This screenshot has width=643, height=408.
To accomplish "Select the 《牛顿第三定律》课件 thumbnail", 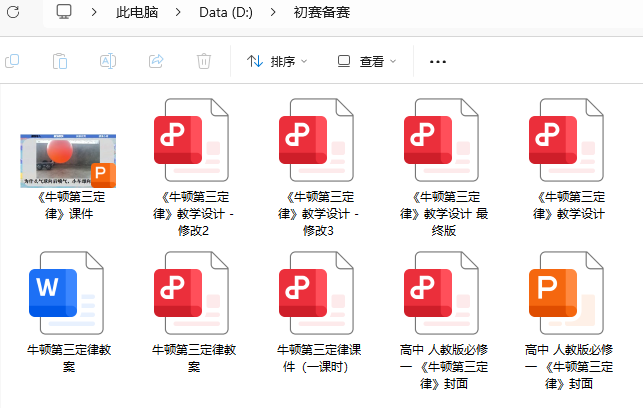I will click(68, 159).
